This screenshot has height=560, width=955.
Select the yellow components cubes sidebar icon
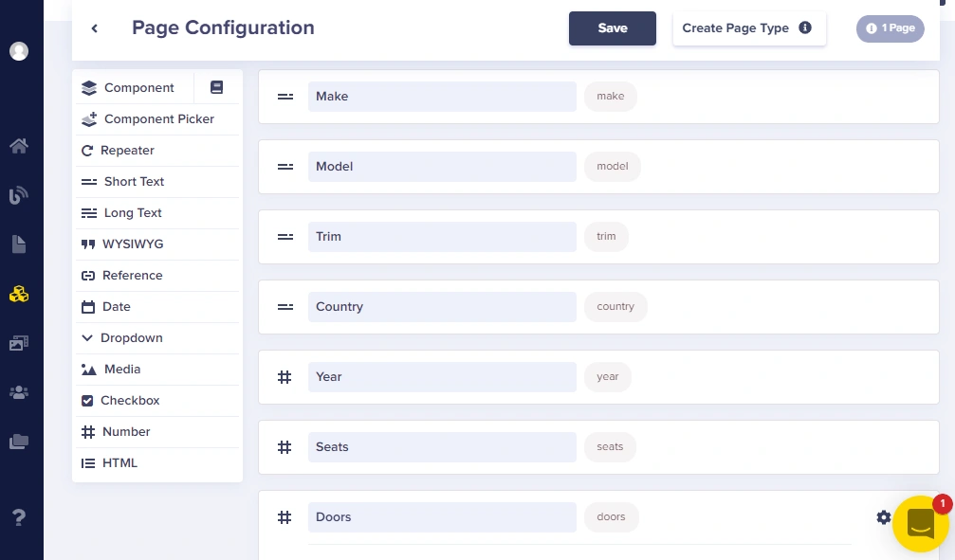coord(19,295)
